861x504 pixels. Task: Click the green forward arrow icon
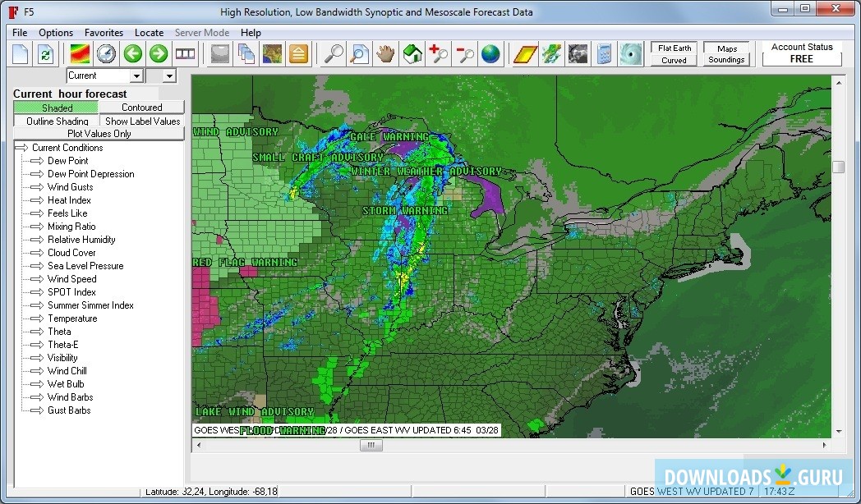point(159,53)
